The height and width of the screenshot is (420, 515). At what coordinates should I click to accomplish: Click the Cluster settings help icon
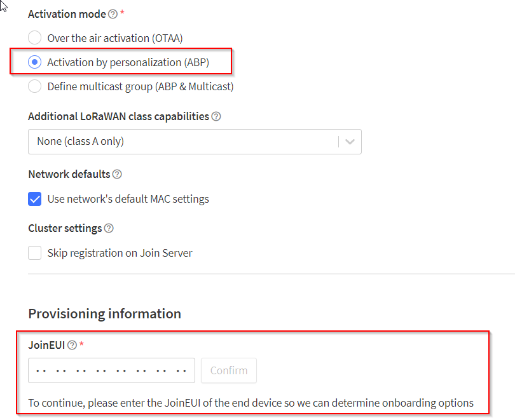[107, 227]
